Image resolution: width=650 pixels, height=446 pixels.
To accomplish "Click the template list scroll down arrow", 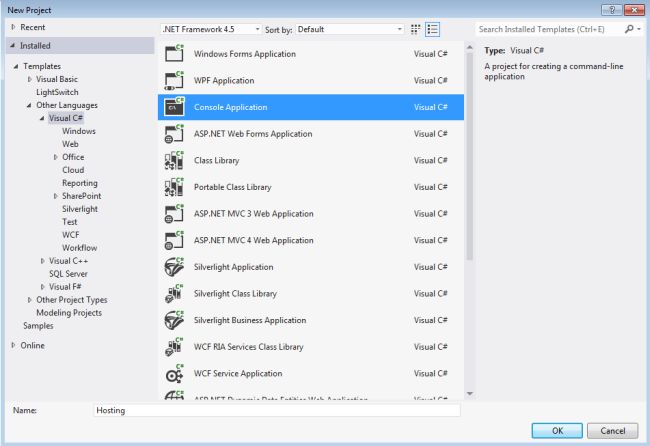I will (x=470, y=393).
